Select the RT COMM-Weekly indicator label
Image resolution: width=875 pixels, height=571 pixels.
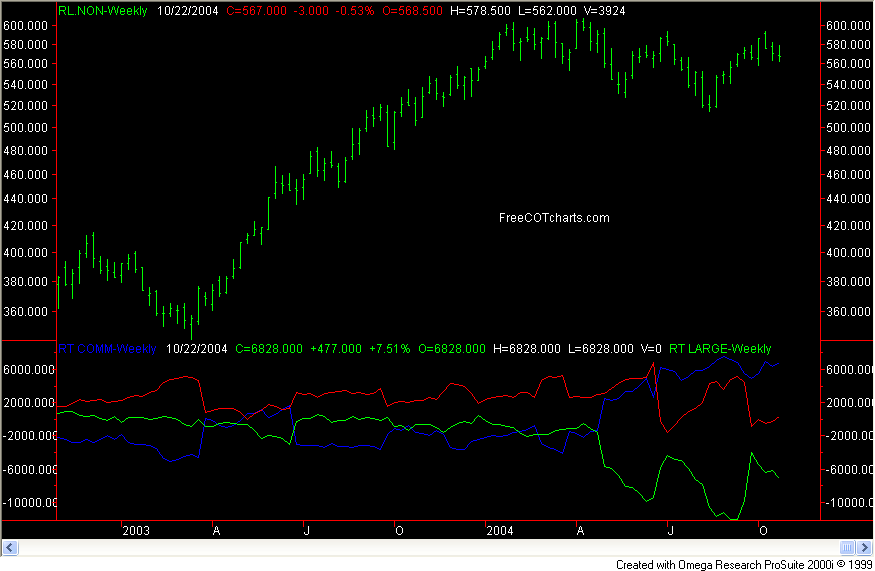(x=107, y=349)
